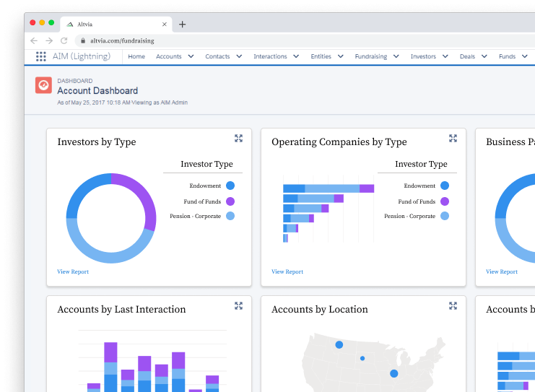Click Fund of Funds swatch in Investors by Type
The image size is (535, 392).
(x=230, y=201)
